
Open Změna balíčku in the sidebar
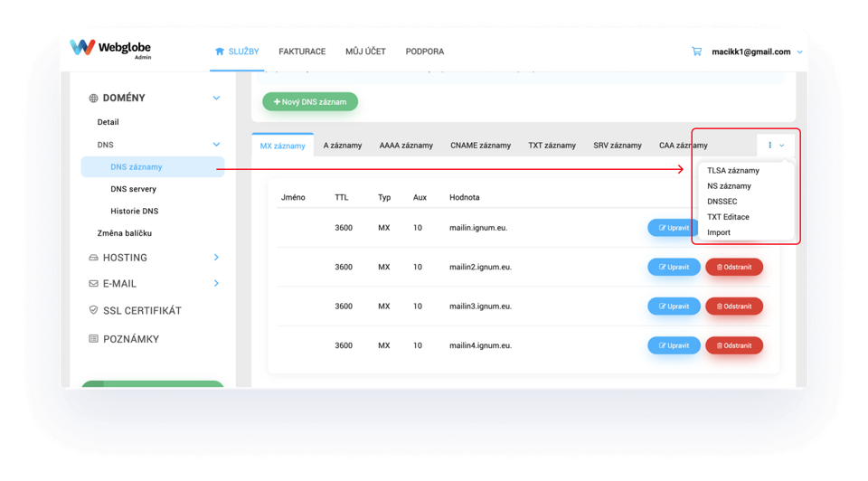point(125,233)
